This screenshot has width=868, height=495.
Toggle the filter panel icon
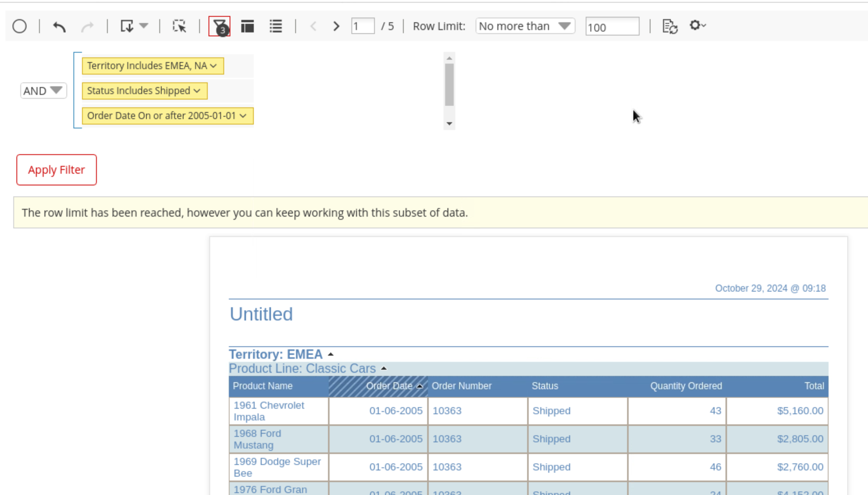(219, 27)
